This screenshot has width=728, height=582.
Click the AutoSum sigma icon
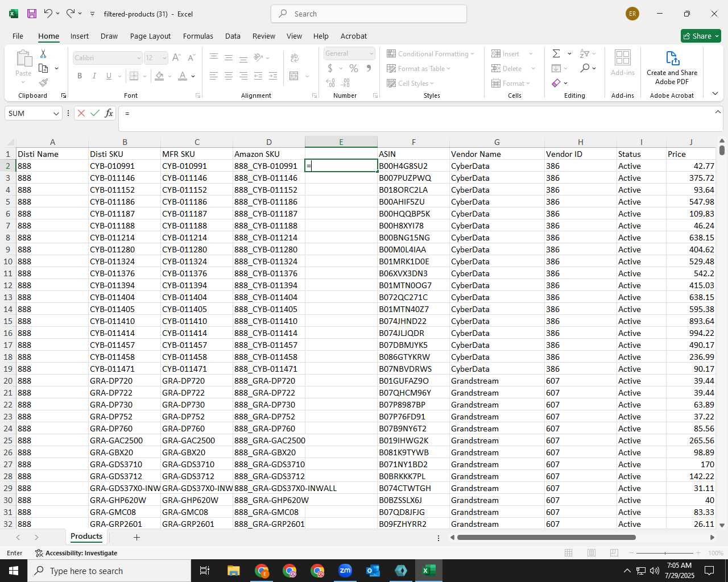click(556, 53)
